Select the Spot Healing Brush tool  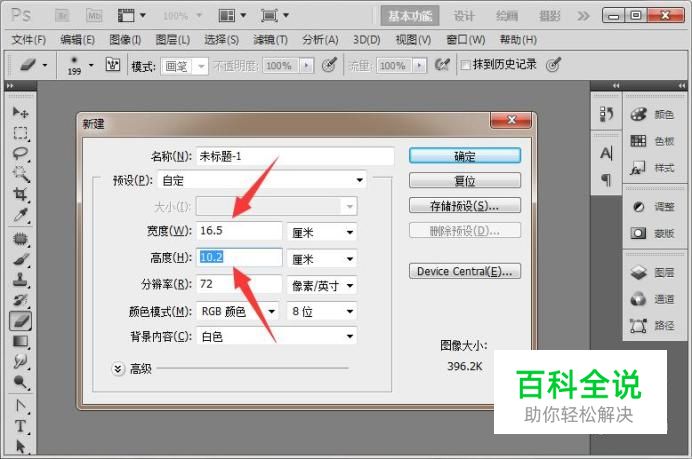click(20, 239)
